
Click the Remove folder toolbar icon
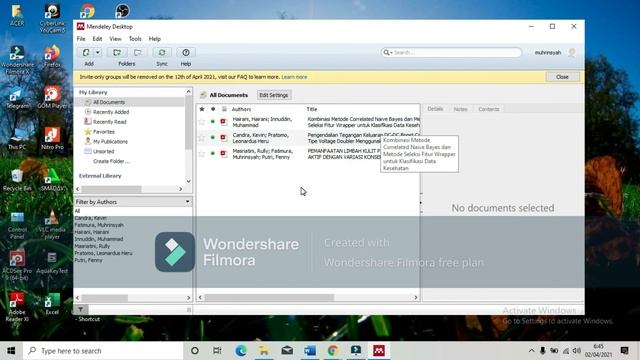click(x=138, y=52)
